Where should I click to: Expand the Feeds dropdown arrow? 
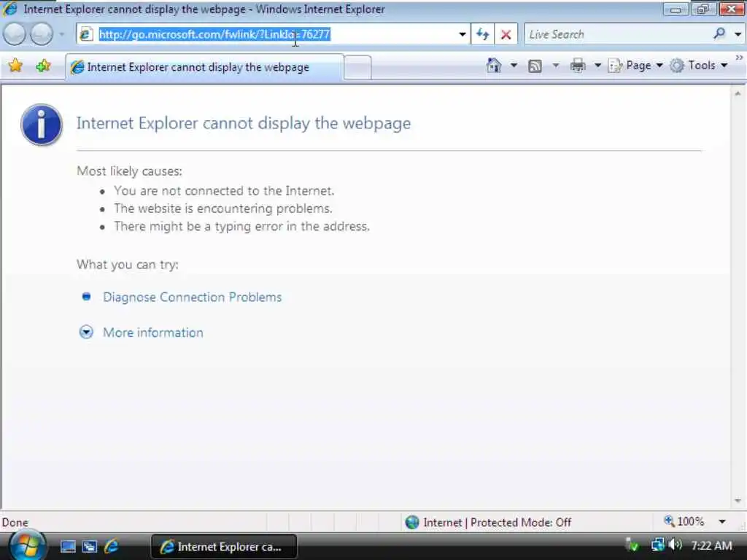pyautogui.click(x=555, y=65)
